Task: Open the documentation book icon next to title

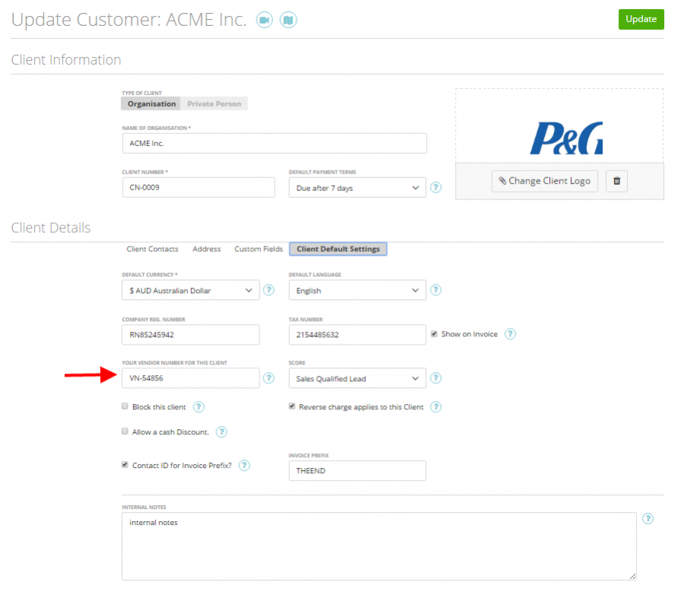Action: point(288,20)
